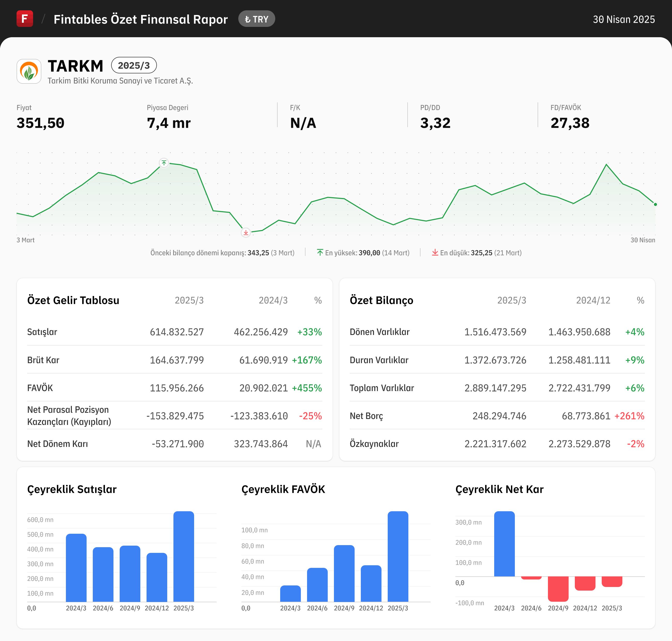Click the red Fintables F logo
Viewport: 672px width, 641px height.
click(25, 18)
